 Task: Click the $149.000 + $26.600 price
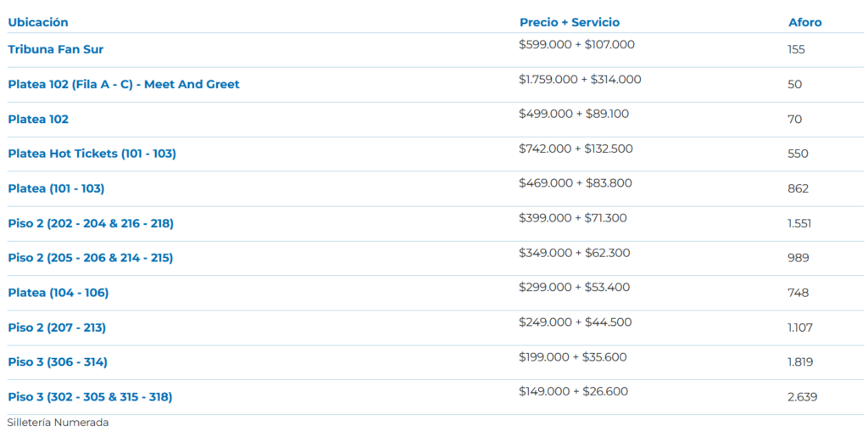coord(573,392)
